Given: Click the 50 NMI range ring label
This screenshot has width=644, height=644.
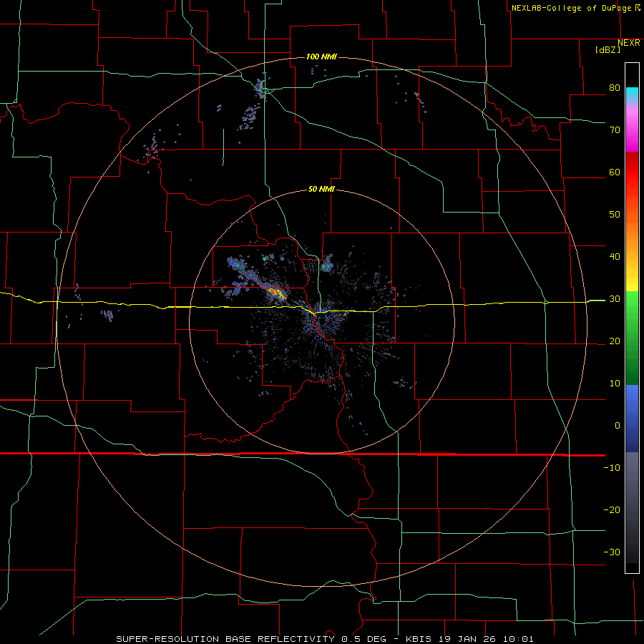Looking at the screenshot, I should coord(321,190).
